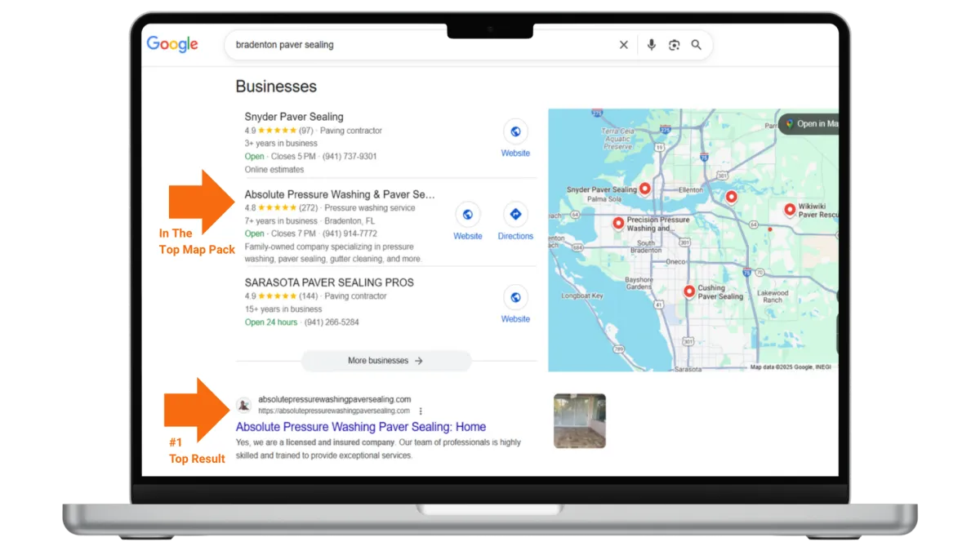Click the Terra Ceia Aquatic Preserve map label
980x551 pixels.
pos(618,139)
